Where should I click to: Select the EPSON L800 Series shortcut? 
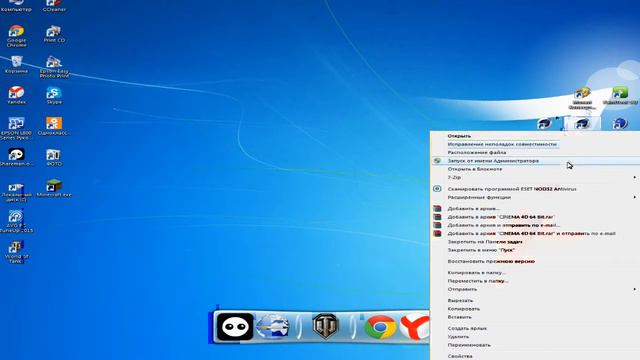(x=16, y=129)
